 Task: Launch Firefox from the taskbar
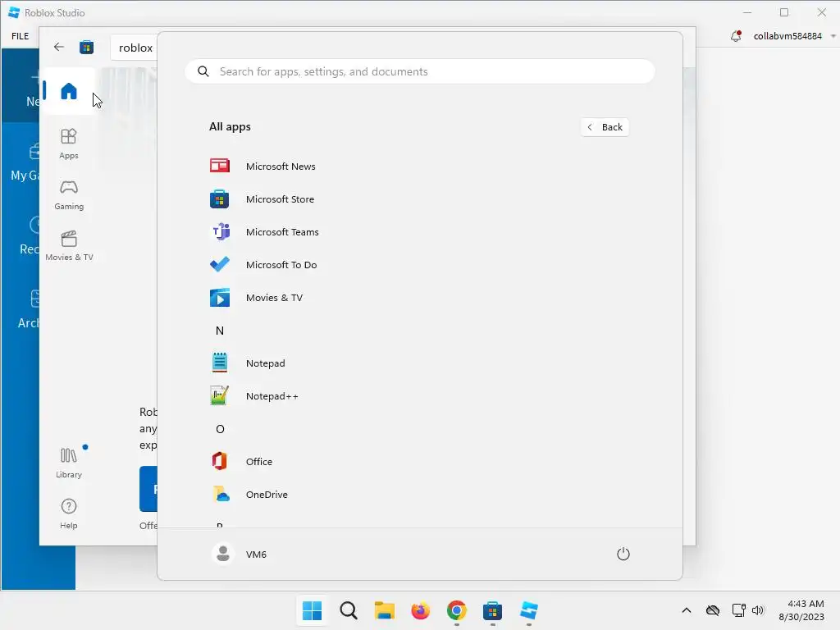coord(421,610)
